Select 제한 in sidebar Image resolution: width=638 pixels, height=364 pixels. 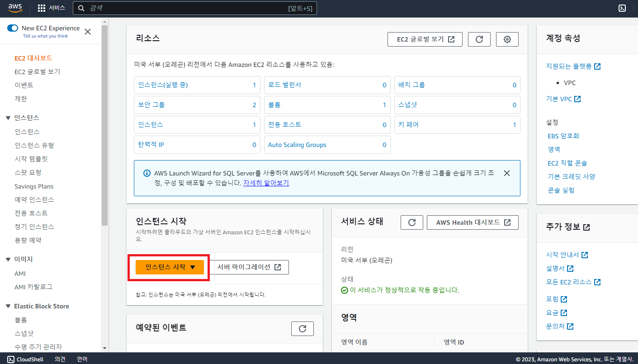21,99
